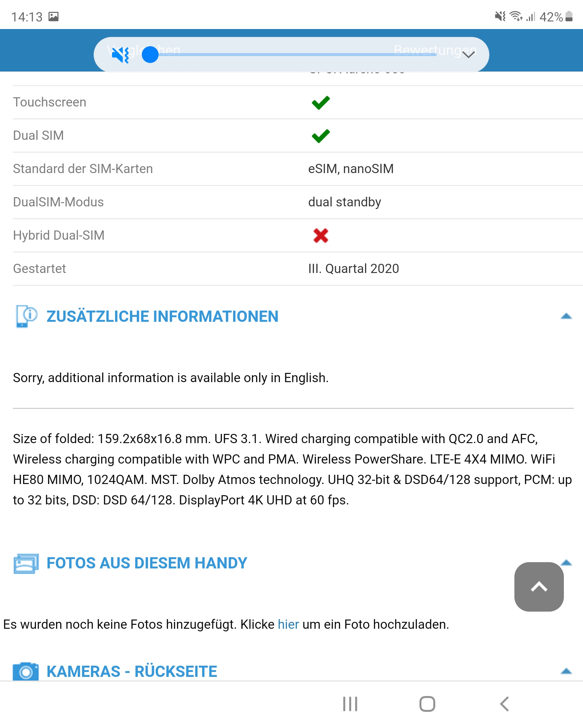Image resolution: width=583 pixels, height=728 pixels.
Task: Select the Fotos aus diesem Handy heading
Action: (147, 563)
